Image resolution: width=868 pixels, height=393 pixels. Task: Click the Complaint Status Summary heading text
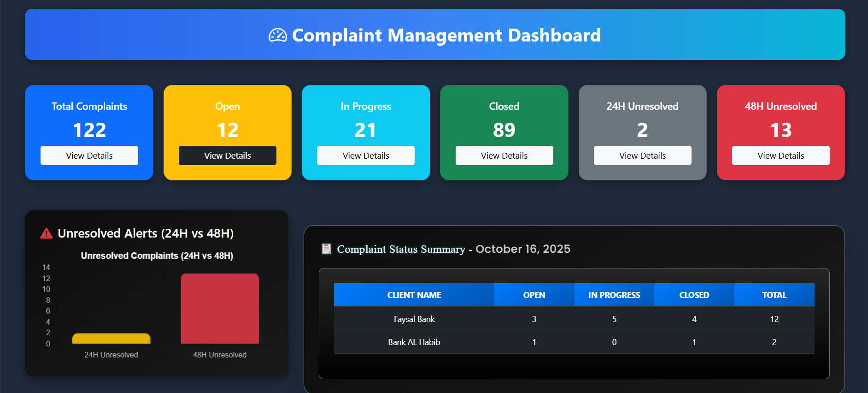tap(401, 249)
